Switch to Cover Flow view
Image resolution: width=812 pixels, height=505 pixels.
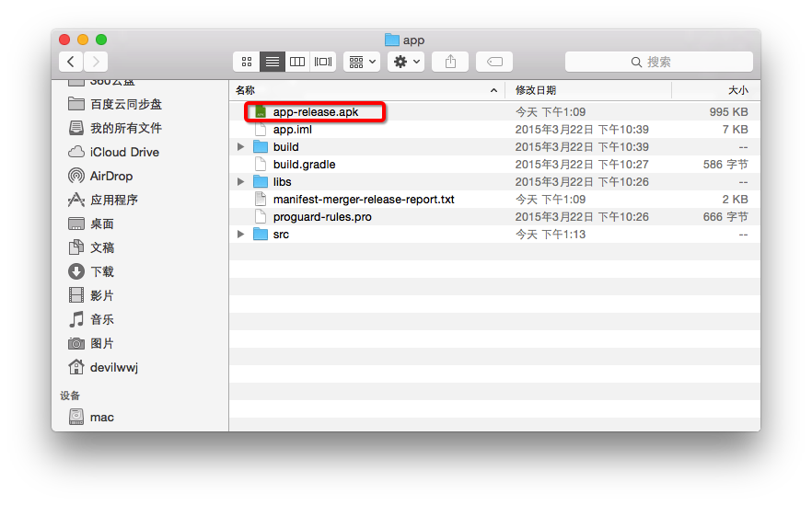[322, 62]
